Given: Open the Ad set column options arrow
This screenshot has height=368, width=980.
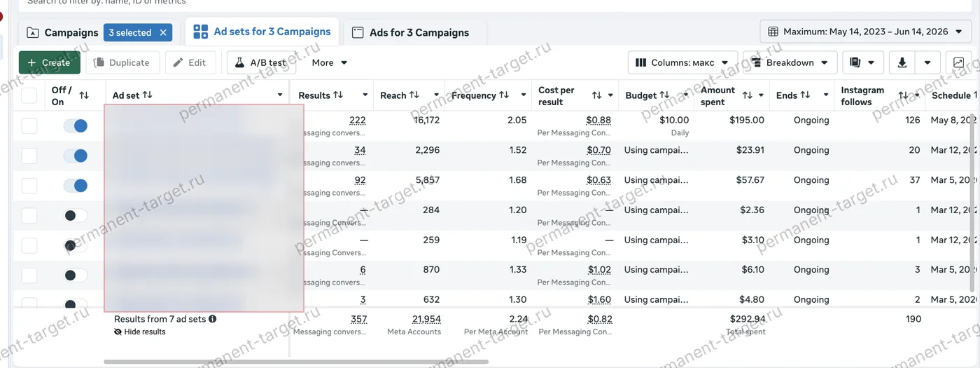Looking at the screenshot, I should [x=280, y=95].
